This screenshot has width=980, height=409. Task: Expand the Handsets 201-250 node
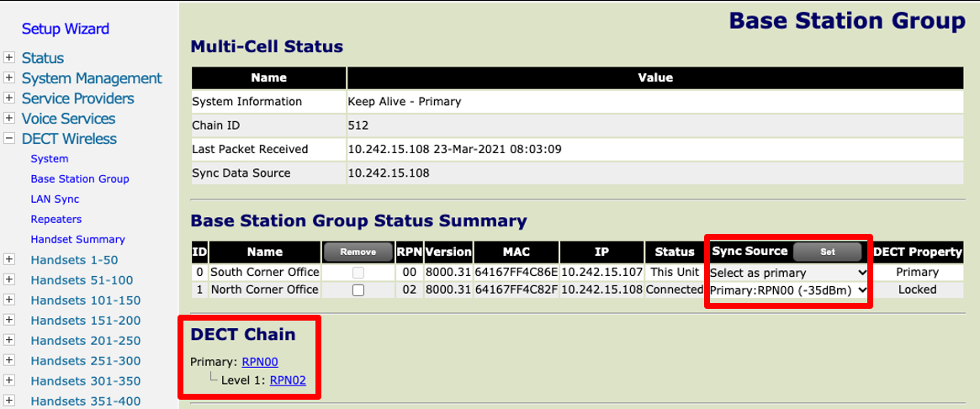pyautogui.click(x=9, y=340)
